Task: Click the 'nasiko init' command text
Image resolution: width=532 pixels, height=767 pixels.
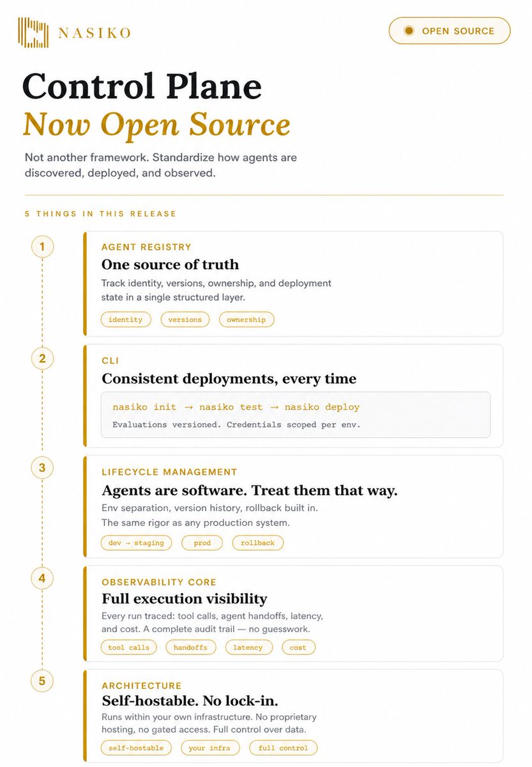Action: tap(144, 407)
